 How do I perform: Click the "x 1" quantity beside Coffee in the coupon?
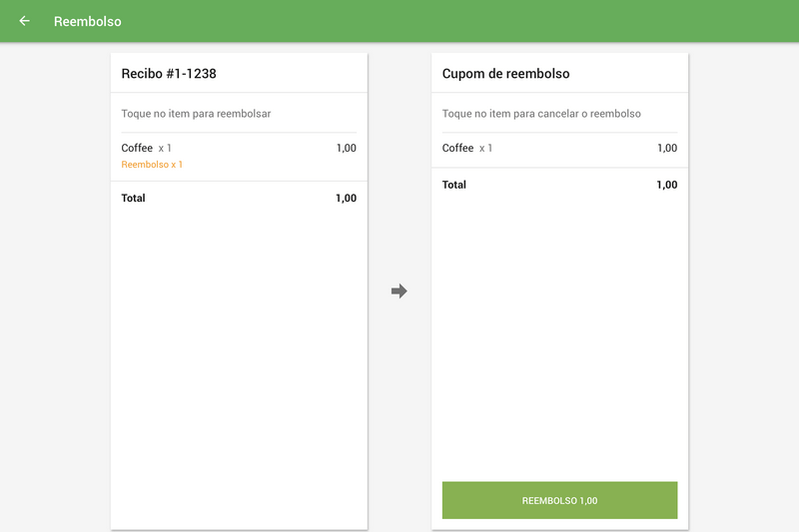click(x=486, y=149)
